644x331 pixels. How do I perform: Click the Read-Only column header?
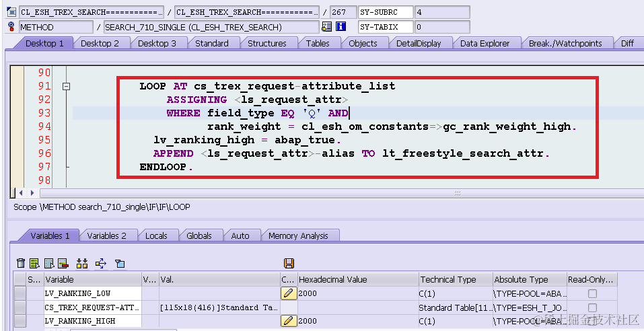(592, 279)
